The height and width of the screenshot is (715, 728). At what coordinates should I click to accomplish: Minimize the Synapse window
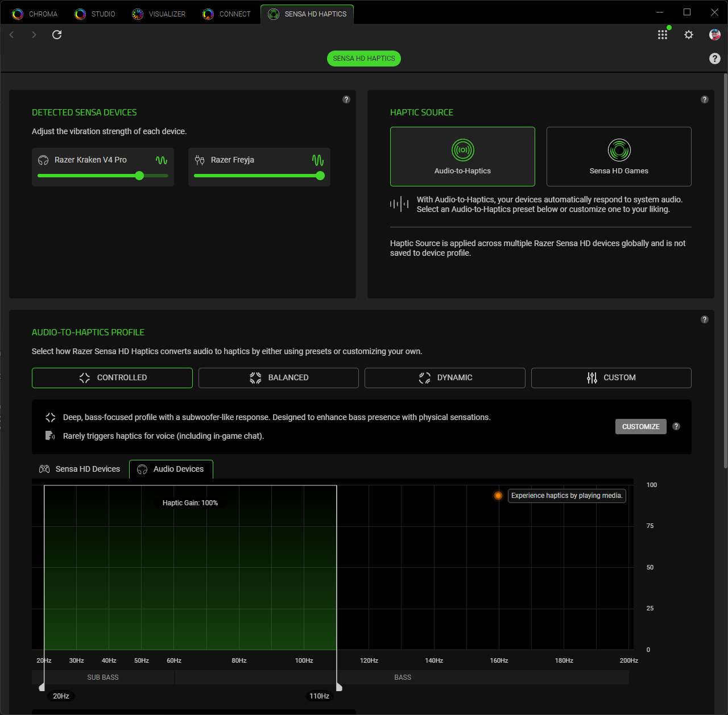(x=660, y=12)
